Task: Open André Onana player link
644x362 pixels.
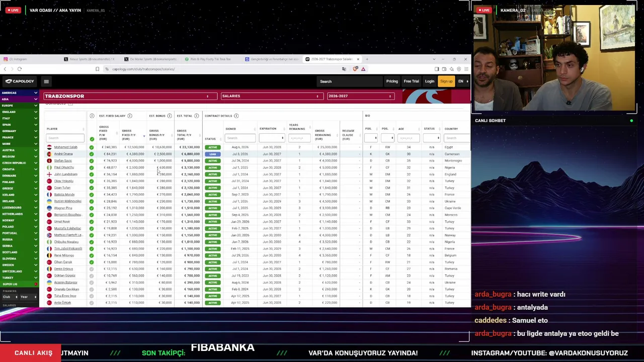Action: [63, 154]
